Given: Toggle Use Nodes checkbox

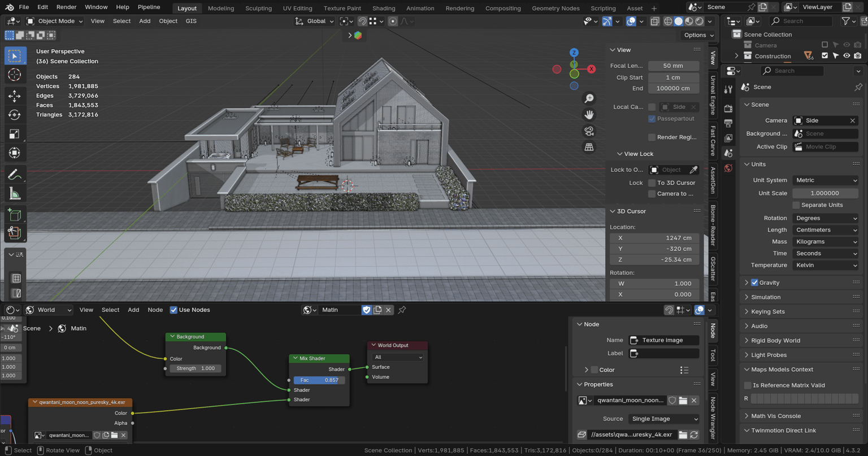Looking at the screenshot, I should click(x=173, y=310).
